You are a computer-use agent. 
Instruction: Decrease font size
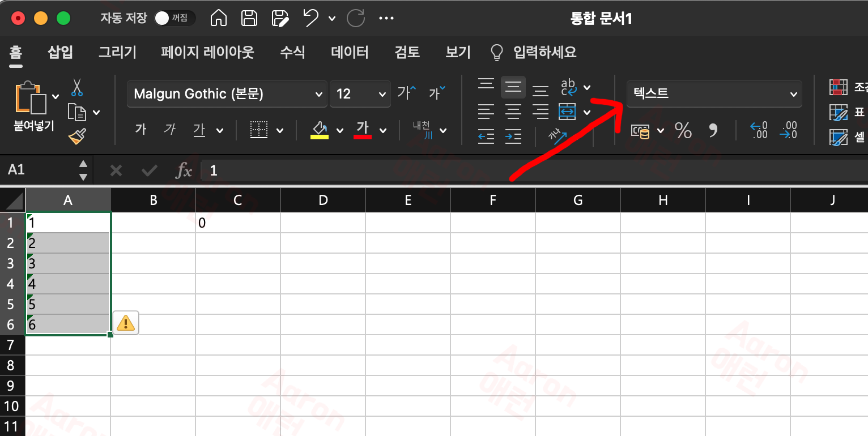coord(437,93)
